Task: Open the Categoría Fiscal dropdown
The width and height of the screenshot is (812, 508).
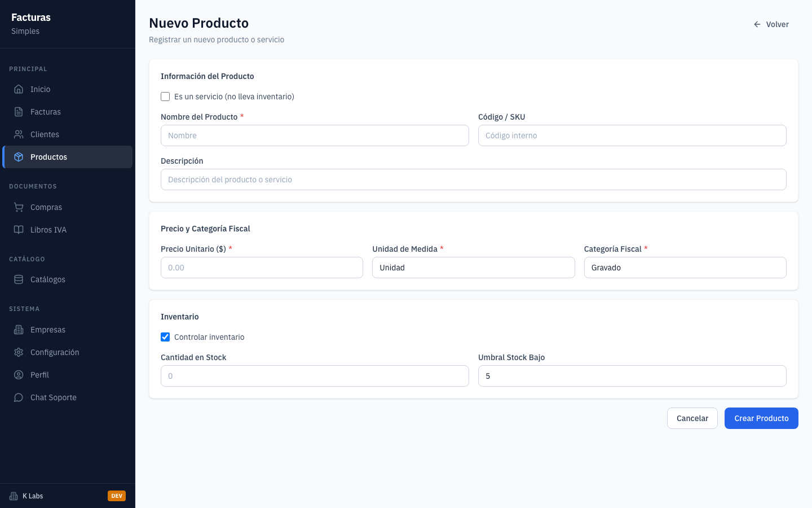Action: [685, 268]
